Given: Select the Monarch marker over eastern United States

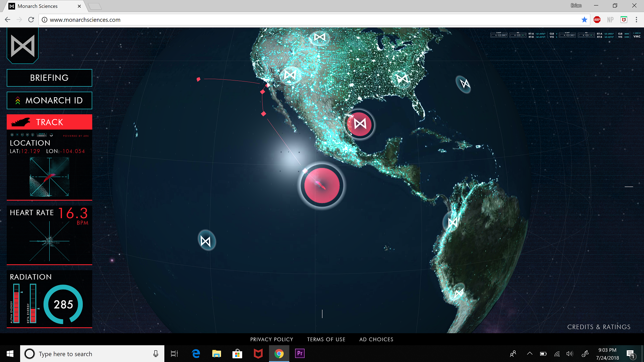Looking at the screenshot, I should tap(402, 78).
